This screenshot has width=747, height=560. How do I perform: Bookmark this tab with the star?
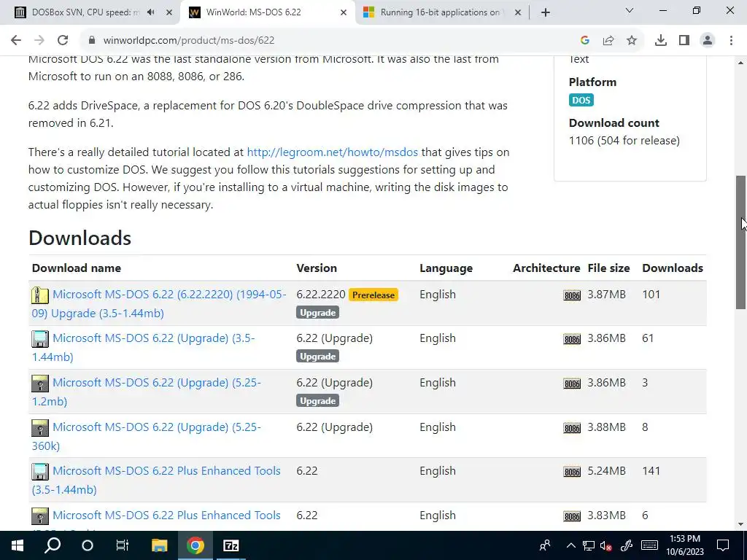[632, 41]
